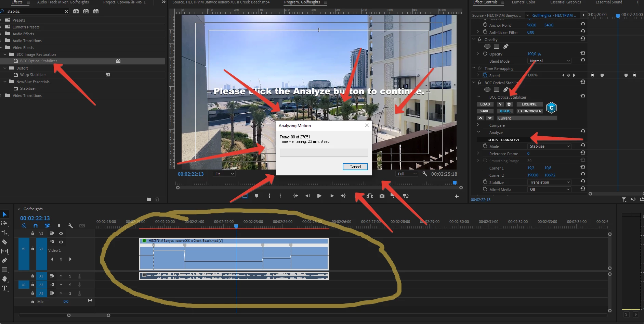Switch to Essential Sound tab
Screen dimensions: 644x324
tap(609, 2)
